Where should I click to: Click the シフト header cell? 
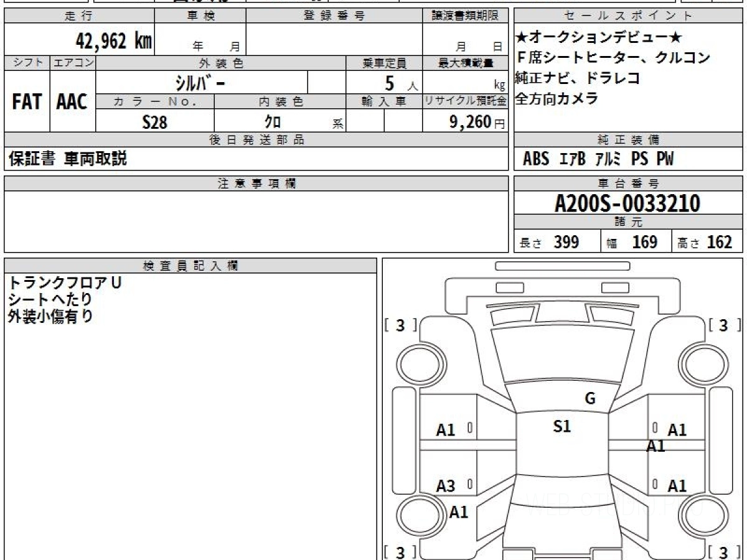click(27, 63)
